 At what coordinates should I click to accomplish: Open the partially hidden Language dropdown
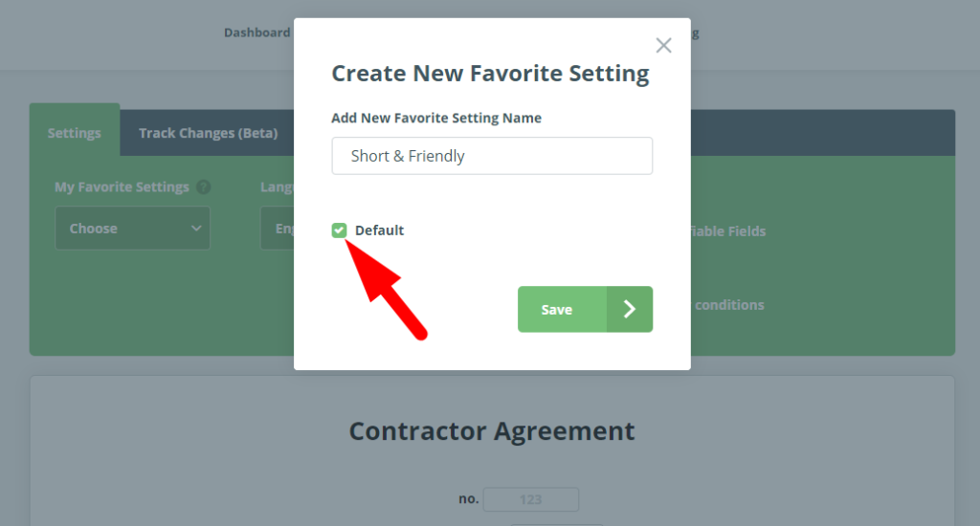278,229
